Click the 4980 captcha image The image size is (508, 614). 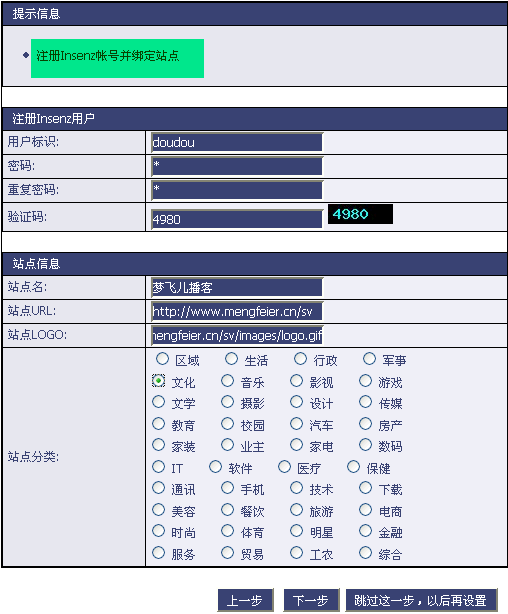360,214
